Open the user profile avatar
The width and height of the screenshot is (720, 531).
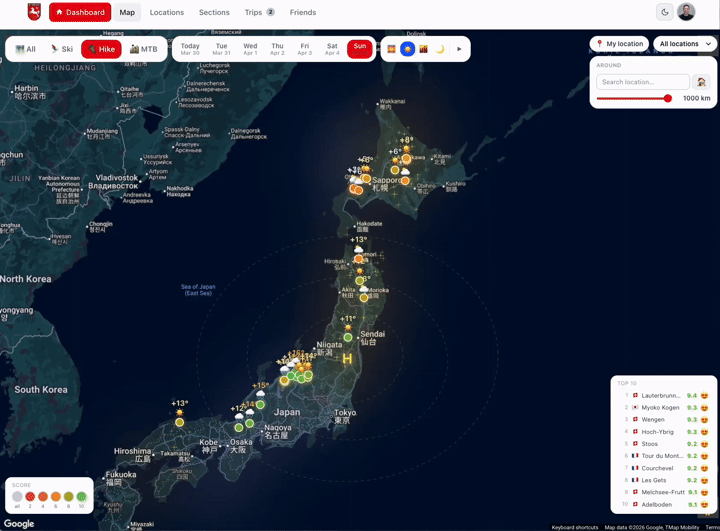686,12
